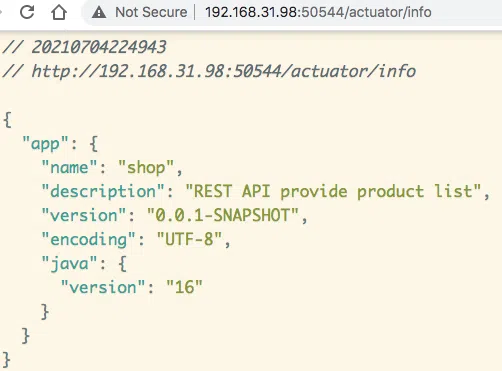Select the "shop" string value
This screenshot has height=371, width=502.
[146, 167]
